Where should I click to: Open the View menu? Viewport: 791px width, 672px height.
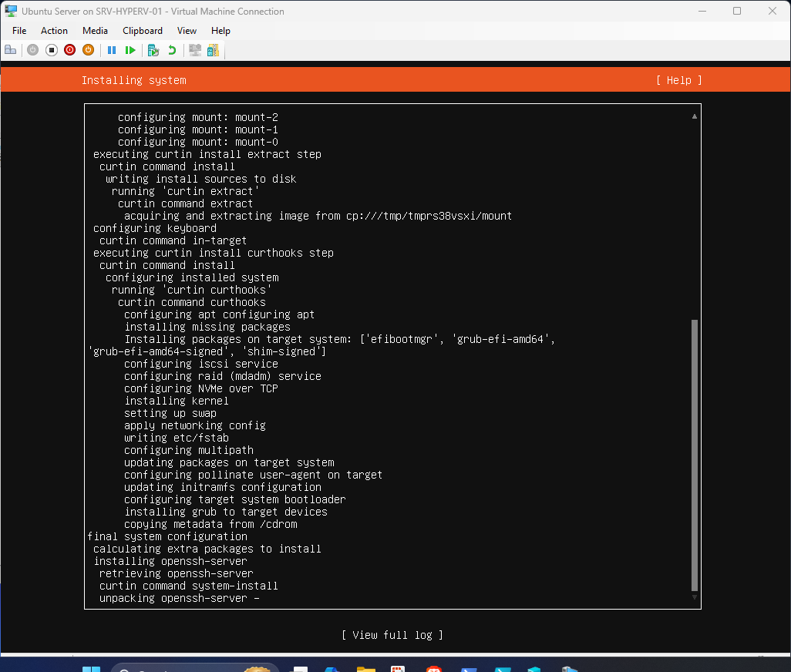(187, 31)
